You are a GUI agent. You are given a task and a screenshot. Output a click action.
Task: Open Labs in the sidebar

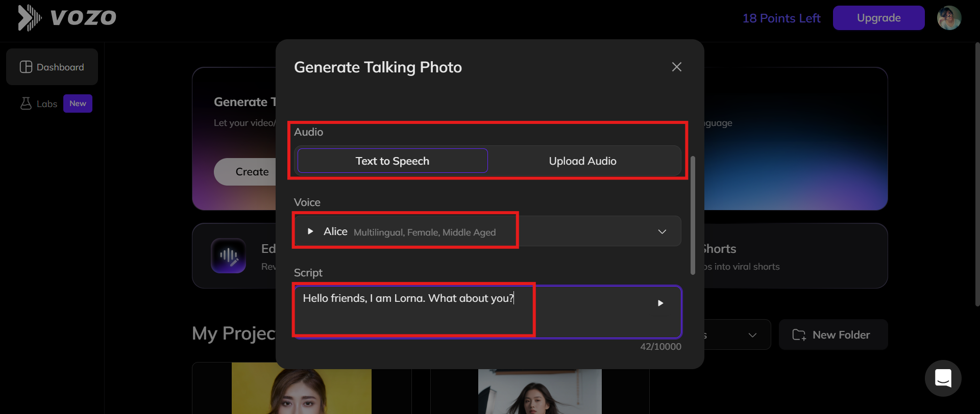tap(47, 104)
